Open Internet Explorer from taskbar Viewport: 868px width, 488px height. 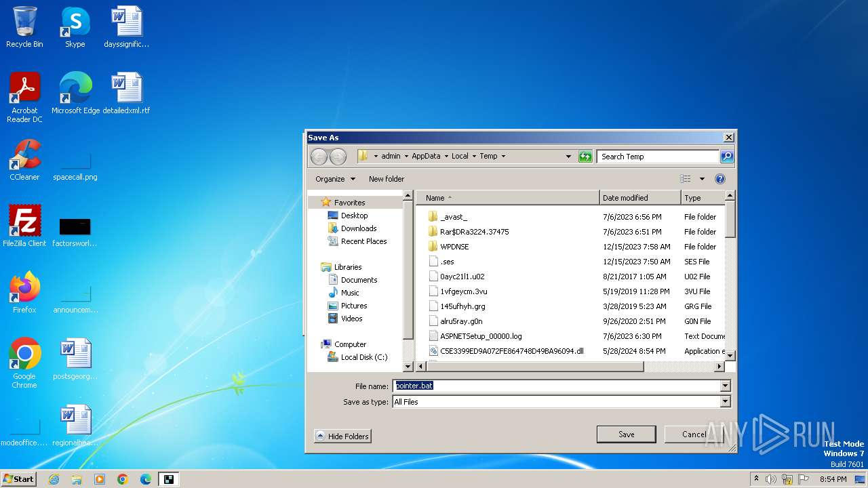pyautogui.click(x=54, y=479)
